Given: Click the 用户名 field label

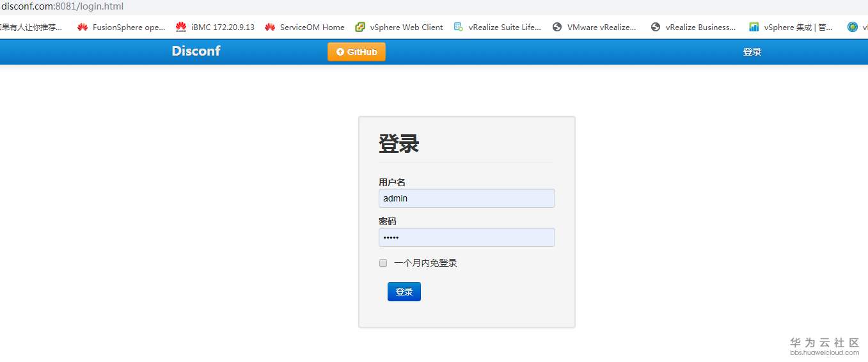Looking at the screenshot, I should click(x=392, y=182).
